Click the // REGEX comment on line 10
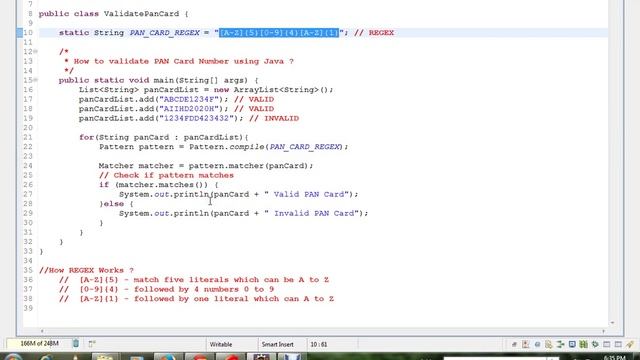The image size is (640, 360). click(374, 33)
